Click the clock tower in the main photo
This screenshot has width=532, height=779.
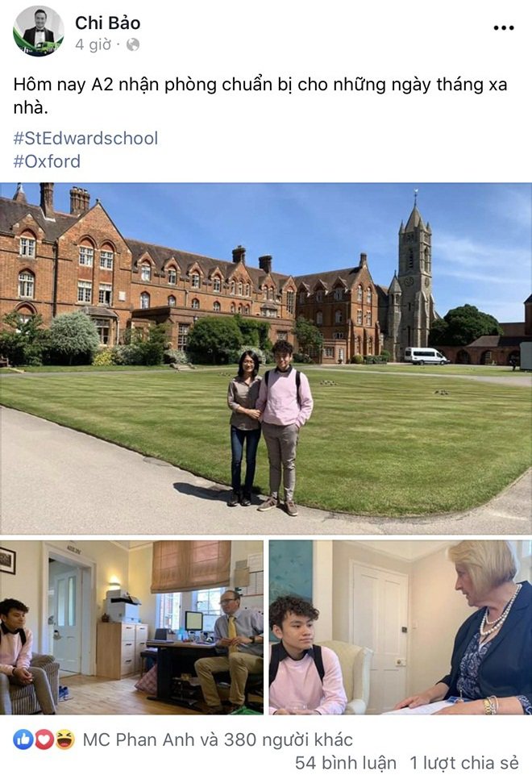[x=414, y=274]
